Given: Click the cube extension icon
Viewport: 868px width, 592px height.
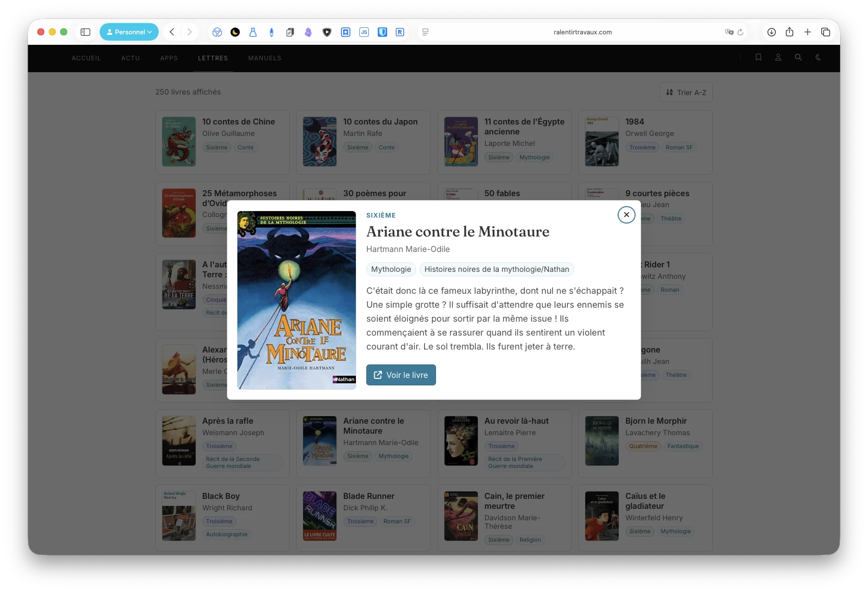Looking at the screenshot, I should (x=217, y=32).
